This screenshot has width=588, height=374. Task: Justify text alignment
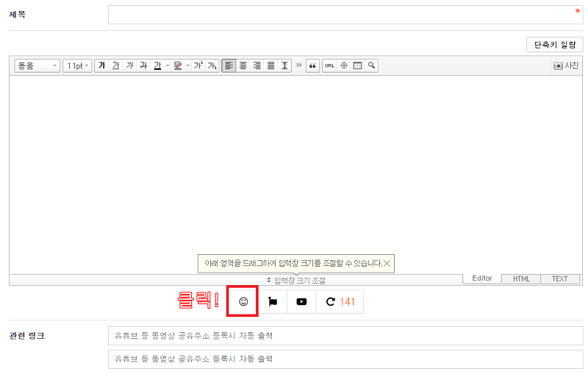[x=270, y=65]
